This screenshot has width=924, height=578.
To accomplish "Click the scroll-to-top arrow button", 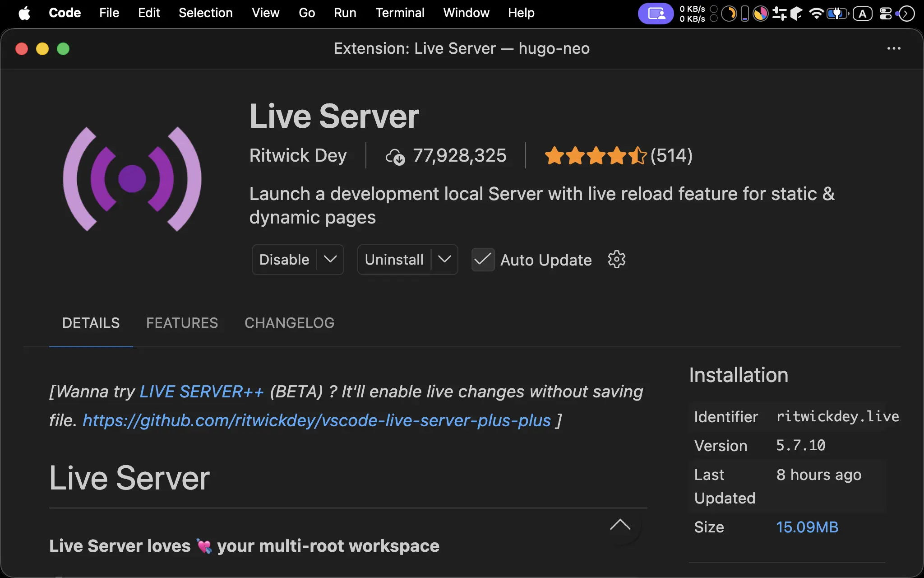I will 620,525.
